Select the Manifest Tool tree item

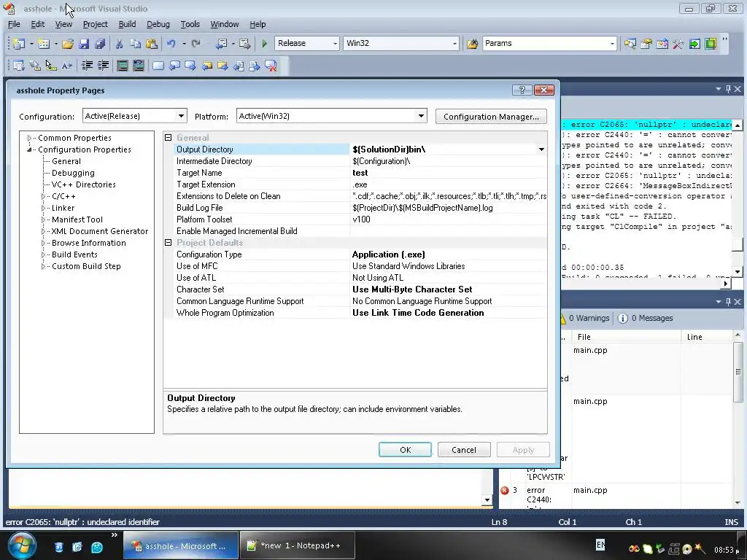pos(77,219)
